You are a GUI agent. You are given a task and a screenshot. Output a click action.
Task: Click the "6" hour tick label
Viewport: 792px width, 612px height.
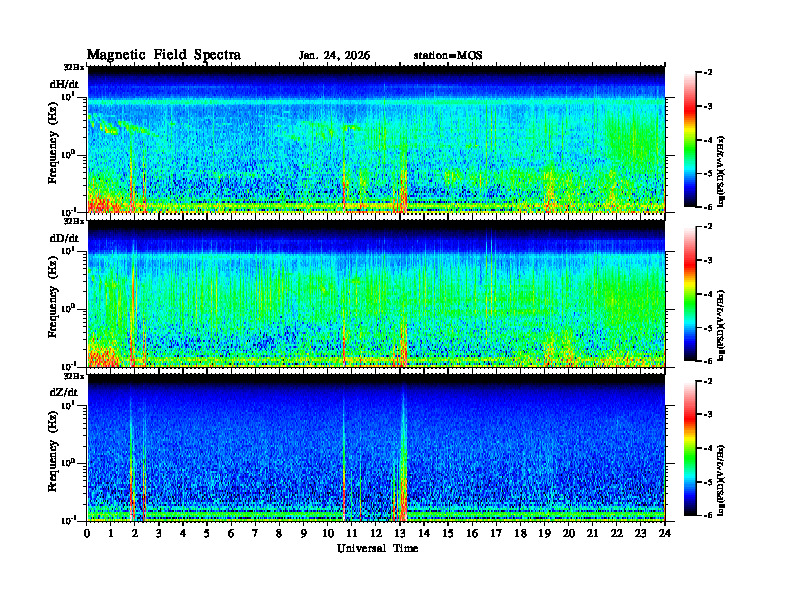coord(231,533)
